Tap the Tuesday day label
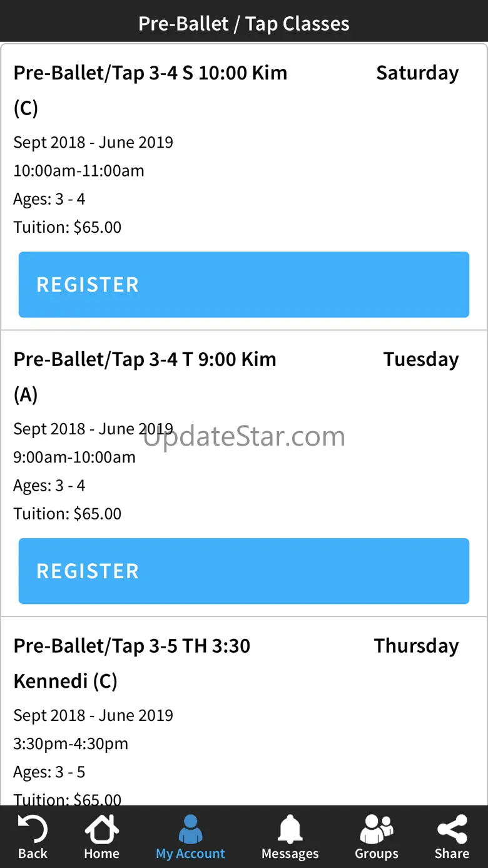 [x=421, y=360]
